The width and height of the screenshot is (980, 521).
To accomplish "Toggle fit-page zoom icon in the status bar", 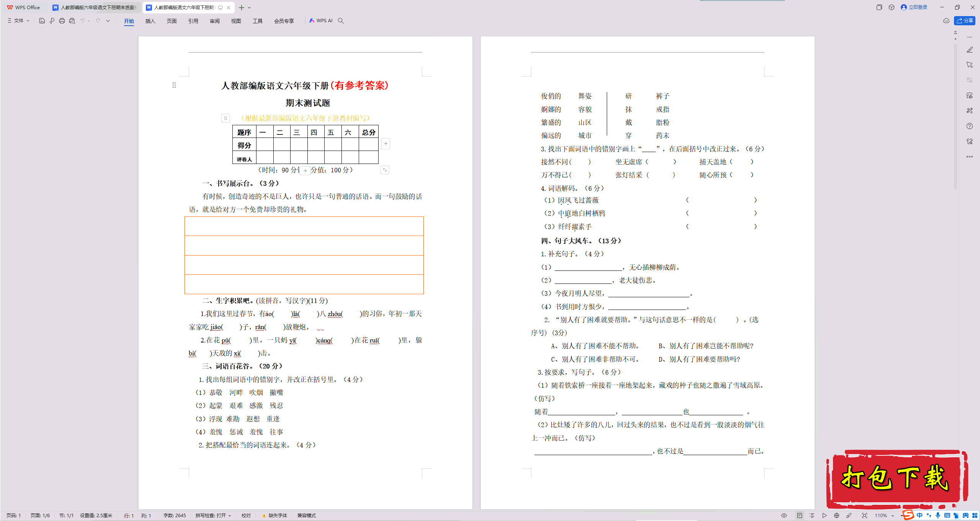I will click(x=864, y=516).
